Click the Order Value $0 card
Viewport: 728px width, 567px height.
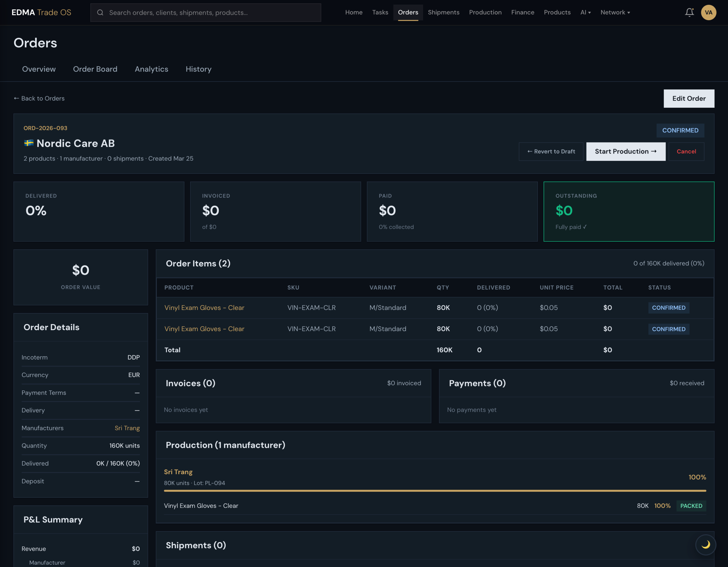pyautogui.click(x=81, y=277)
